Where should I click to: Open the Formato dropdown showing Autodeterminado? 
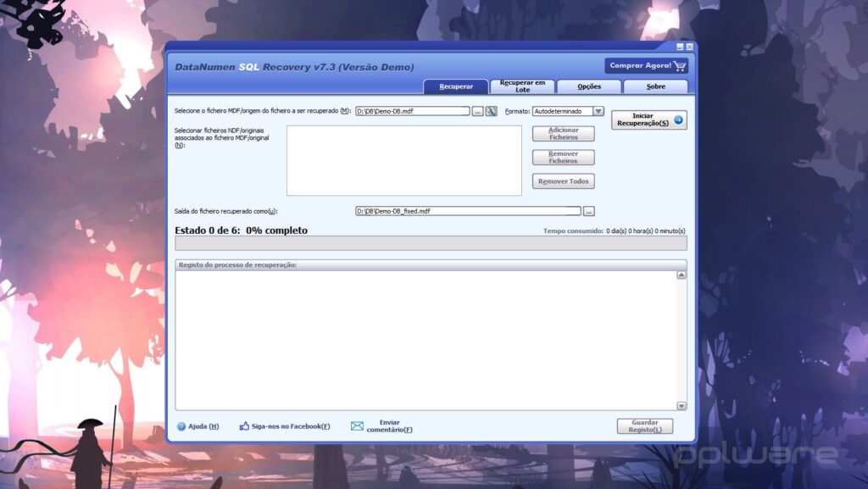(x=599, y=110)
